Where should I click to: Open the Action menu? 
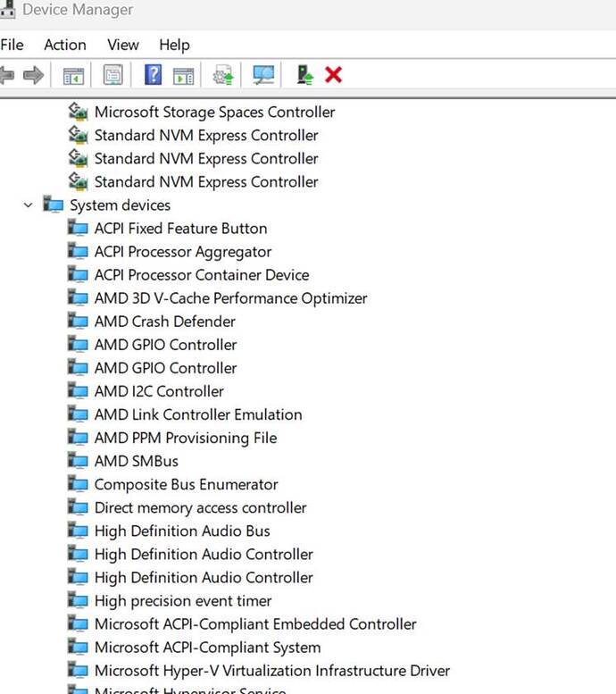(65, 45)
